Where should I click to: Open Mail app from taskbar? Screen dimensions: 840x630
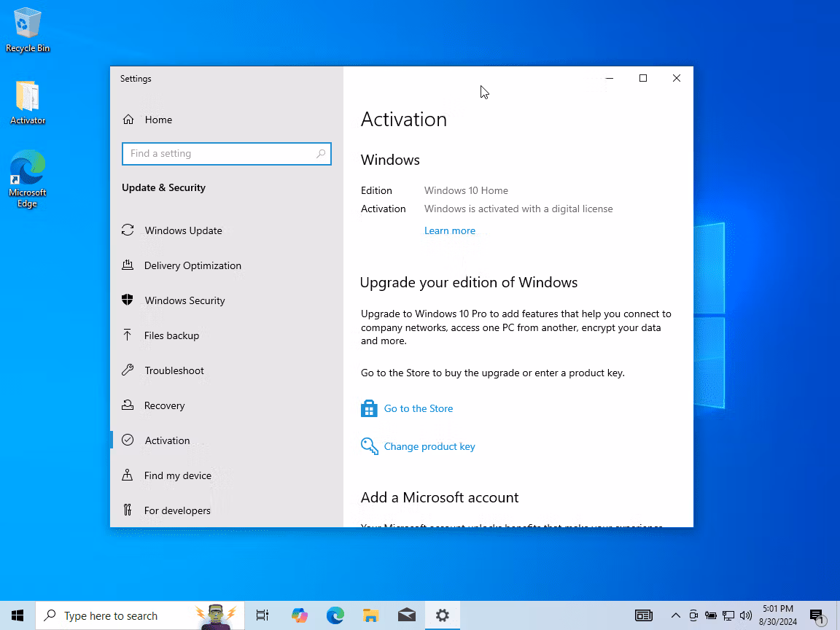tap(407, 615)
